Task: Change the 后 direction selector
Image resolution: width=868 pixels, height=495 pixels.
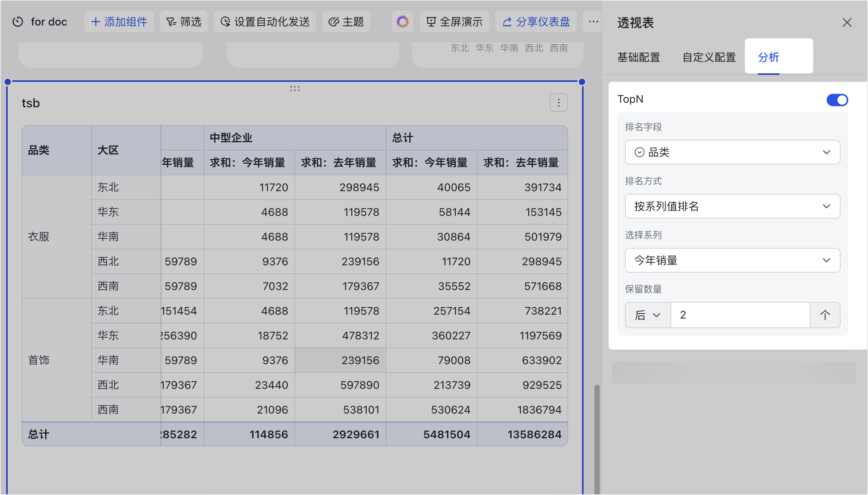Action: (648, 315)
